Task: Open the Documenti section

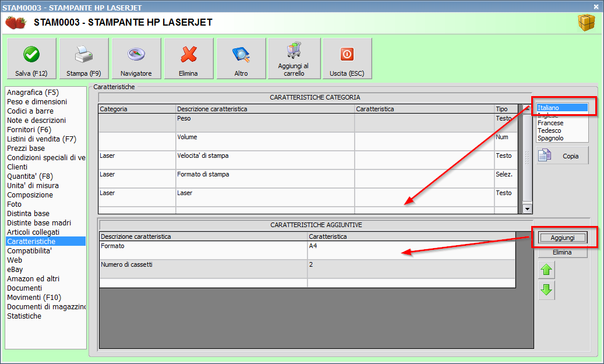Action: click(45, 288)
